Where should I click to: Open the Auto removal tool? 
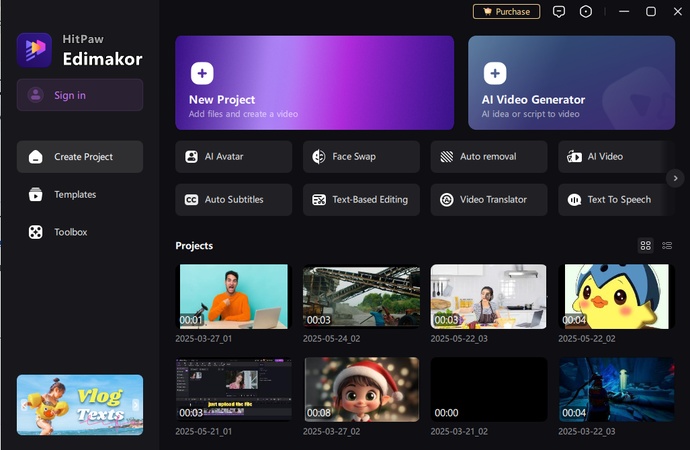[489, 157]
